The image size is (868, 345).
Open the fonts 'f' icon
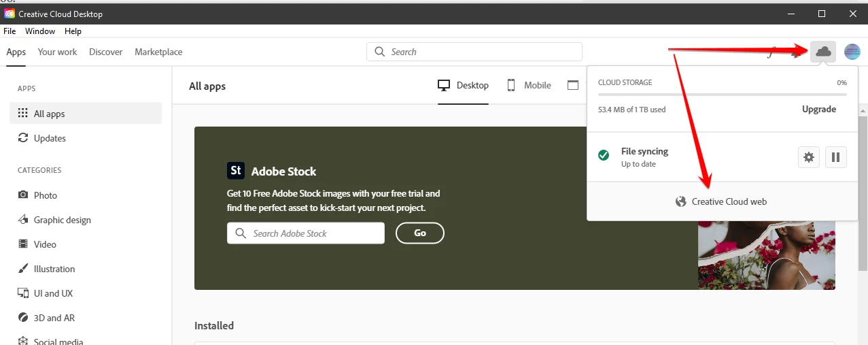pyautogui.click(x=770, y=52)
